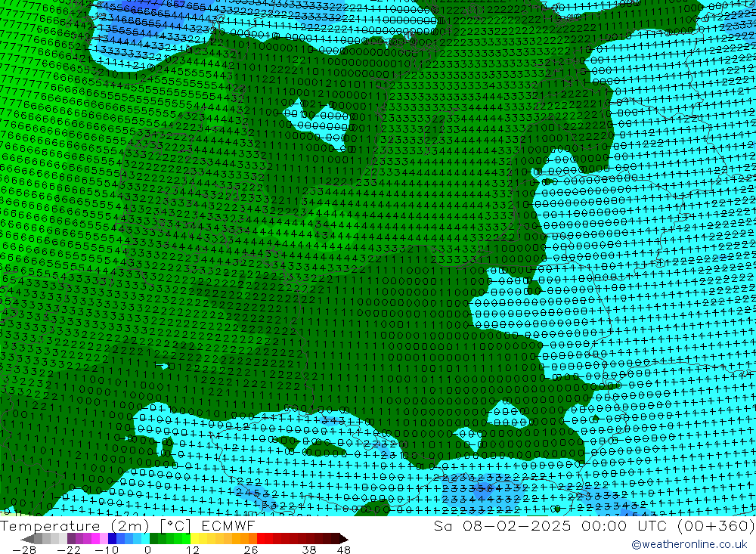Click the 48 legend value
Image resolution: width=756 pixels, height=554 pixels.
[x=344, y=549]
